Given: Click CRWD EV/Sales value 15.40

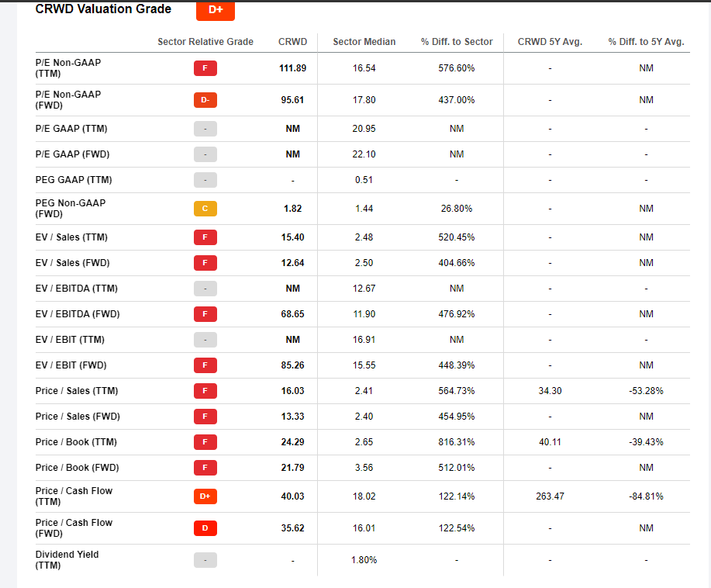Looking at the screenshot, I should point(292,237).
